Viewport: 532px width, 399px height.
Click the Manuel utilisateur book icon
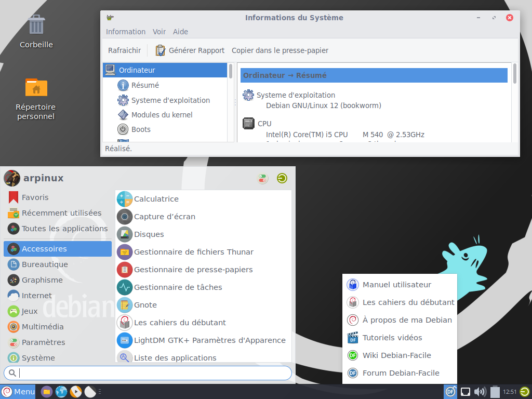353,285
